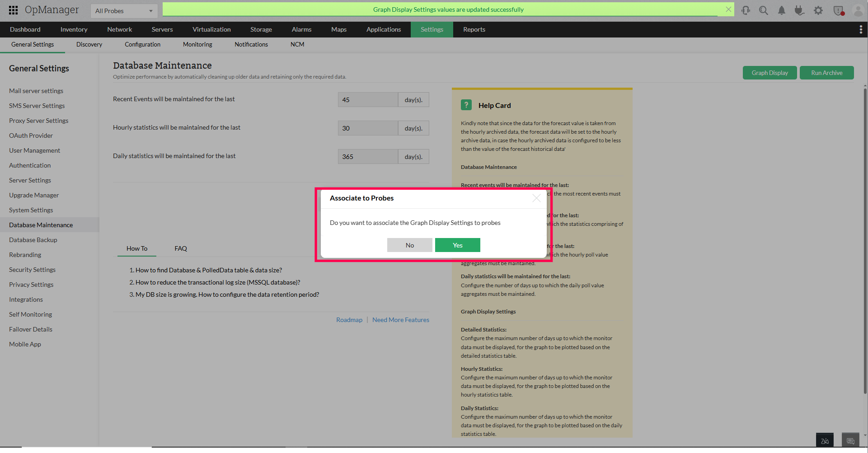The width and height of the screenshot is (868, 453).
Task: Open the Notifications settings tab
Action: [251, 44]
